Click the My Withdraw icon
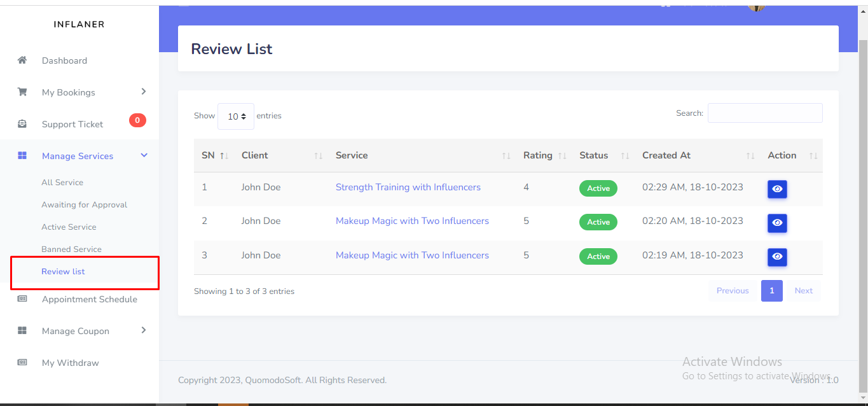The image size is (868, 406). [22, 363]
